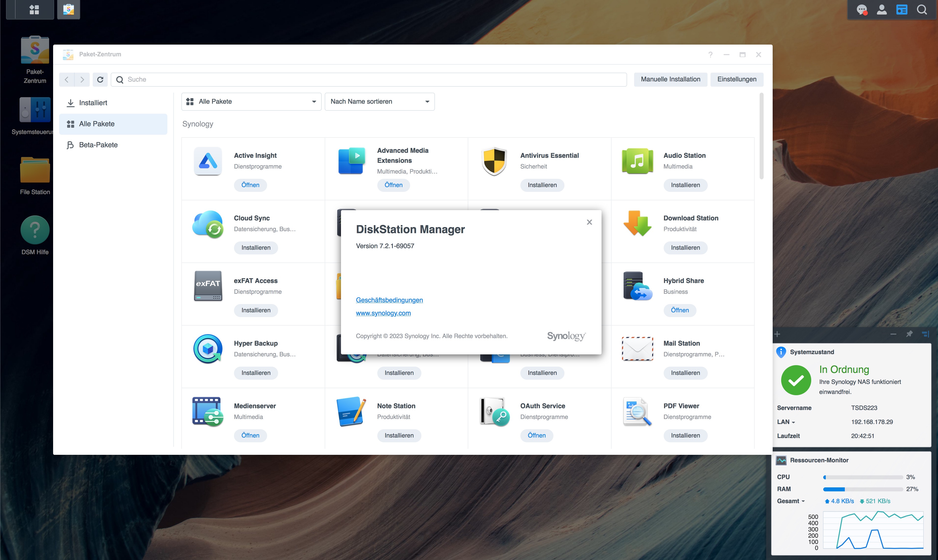Open the DSM Hilfe desktop icon
This screenshot has width=938, height=560.
[x=35, y=230]
